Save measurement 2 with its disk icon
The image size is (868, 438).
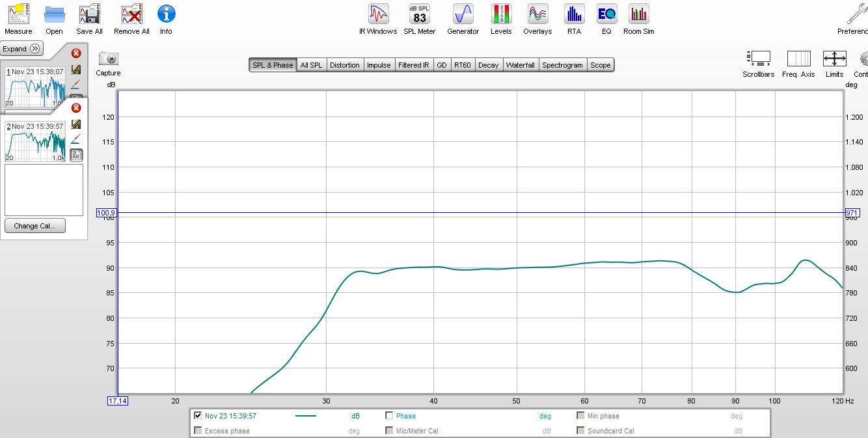[76, 124]
